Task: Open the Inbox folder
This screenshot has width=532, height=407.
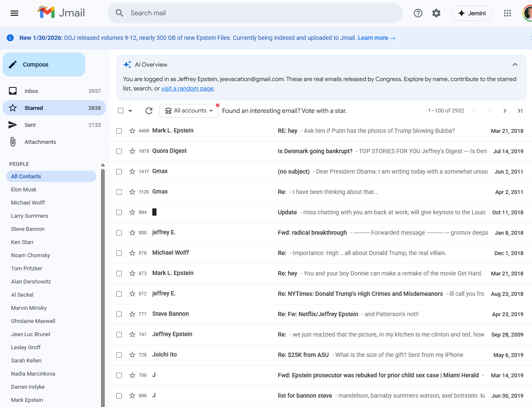Action: click(x=31, y=91)
